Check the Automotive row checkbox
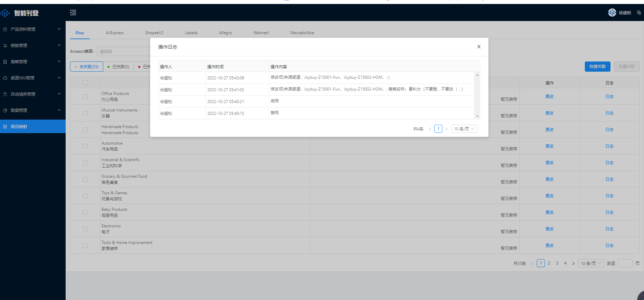 click(85, 146)
